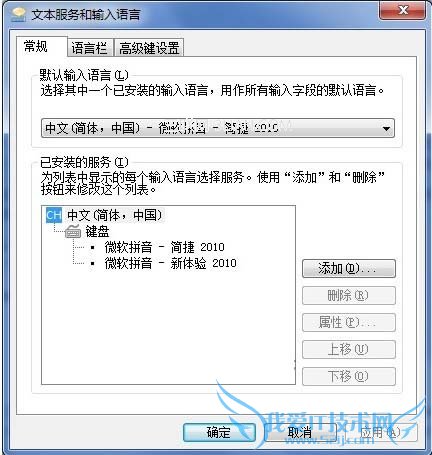The height and width of the screenshot is (455, 432).
Task: Click the 上移(U) move up button
Action: (x=349, y=349)
